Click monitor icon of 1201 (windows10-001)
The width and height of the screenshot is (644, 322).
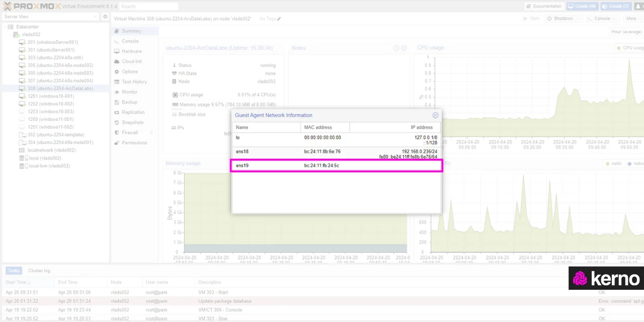tap(22, 96)
